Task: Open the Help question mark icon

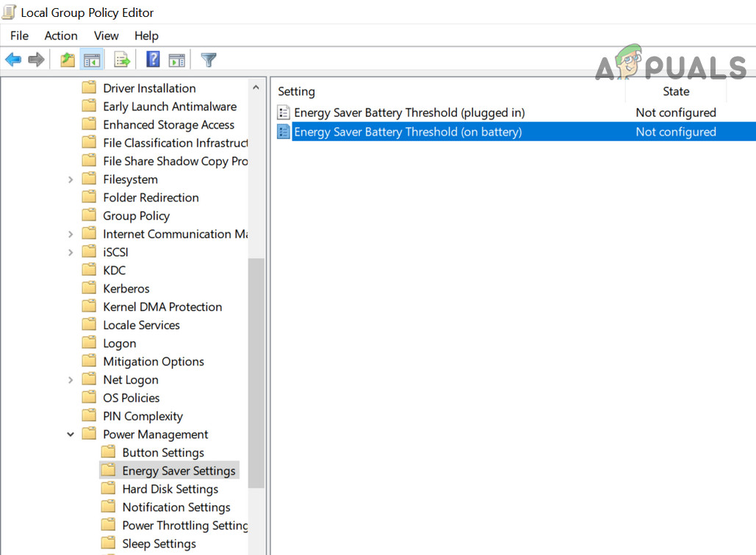Action: [153, 60]
